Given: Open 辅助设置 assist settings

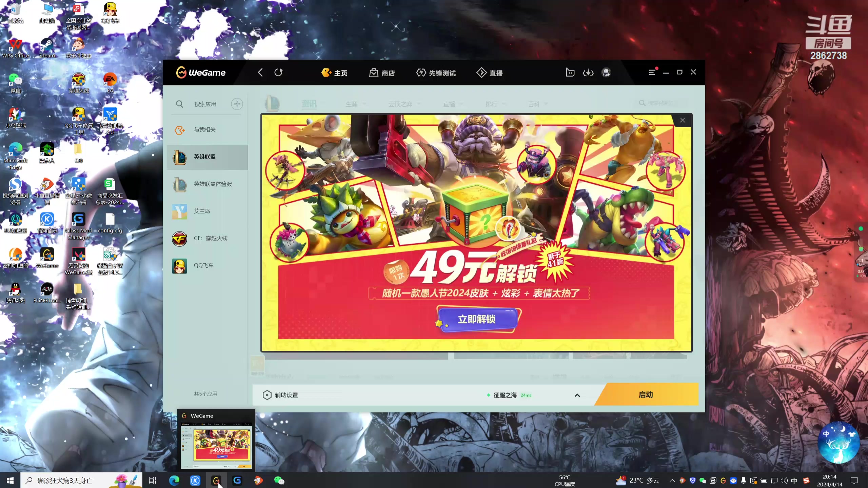Looking at the screenshot, I should coord(280,395).
